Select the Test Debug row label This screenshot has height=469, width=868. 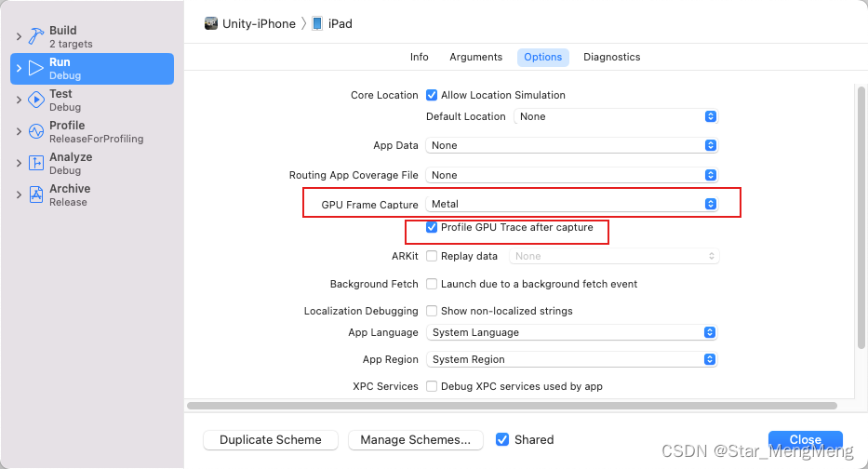click(65, 100)
